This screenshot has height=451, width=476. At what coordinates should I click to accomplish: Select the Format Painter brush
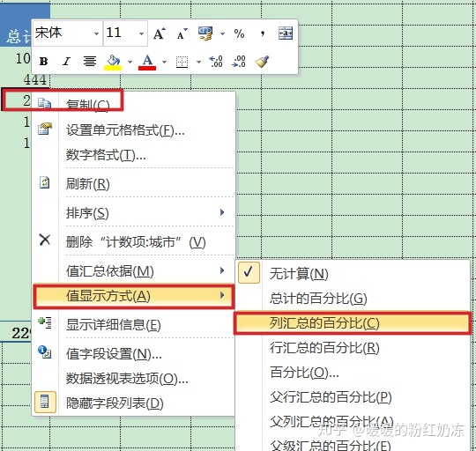(x=262, y=62)
